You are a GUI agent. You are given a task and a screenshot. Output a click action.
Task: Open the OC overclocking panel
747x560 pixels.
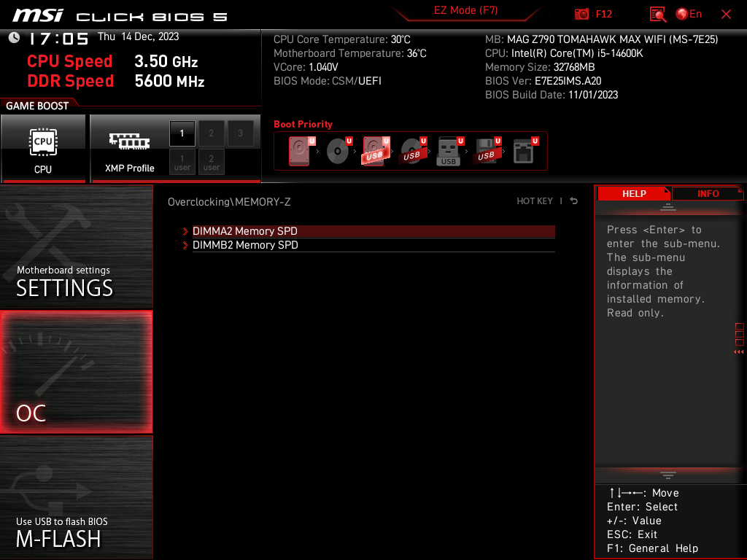[x=76, y=373]
